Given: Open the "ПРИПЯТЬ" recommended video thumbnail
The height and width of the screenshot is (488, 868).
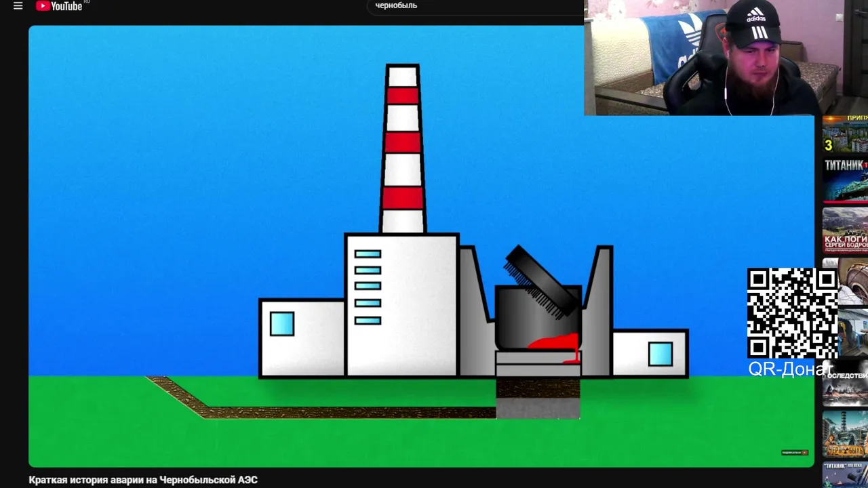Looking at the screenshot, I should (x=845, y=134).
